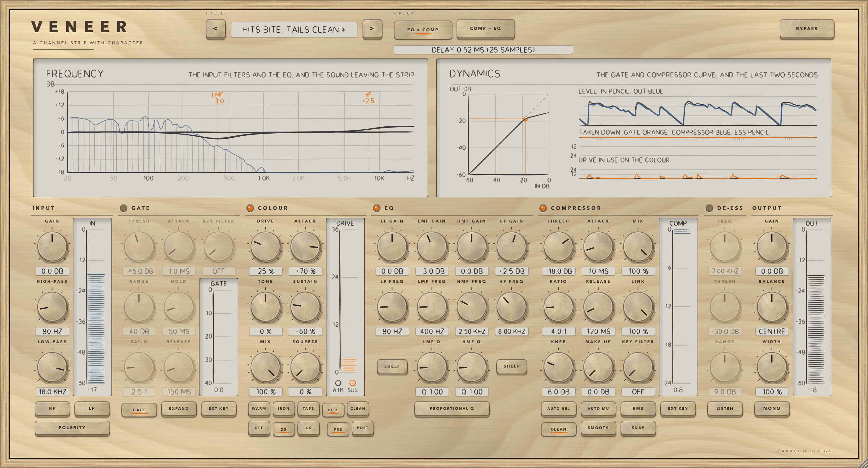
Task: Select the ATK radio under the Drive meter
Action: 338,383
